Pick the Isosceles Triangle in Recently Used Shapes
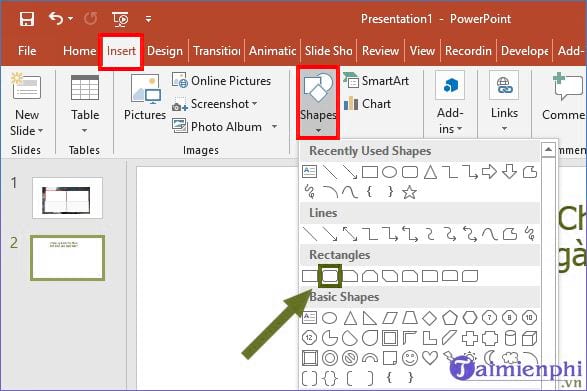587x391 pixels. click(x=430, y=172)
